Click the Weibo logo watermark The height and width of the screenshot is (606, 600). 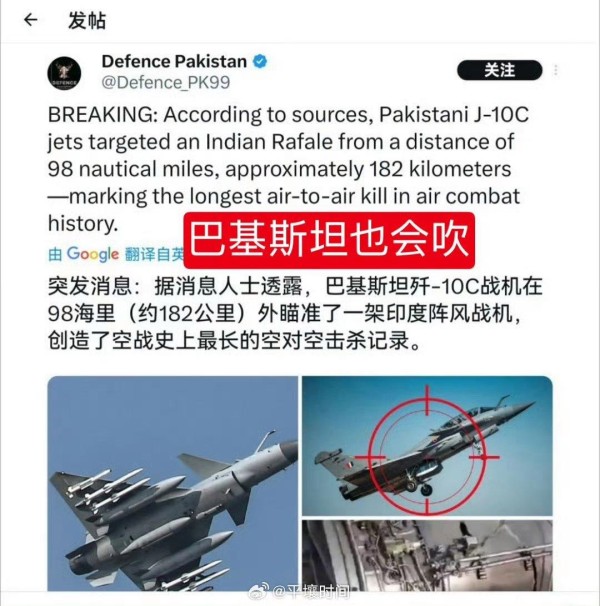258,592
